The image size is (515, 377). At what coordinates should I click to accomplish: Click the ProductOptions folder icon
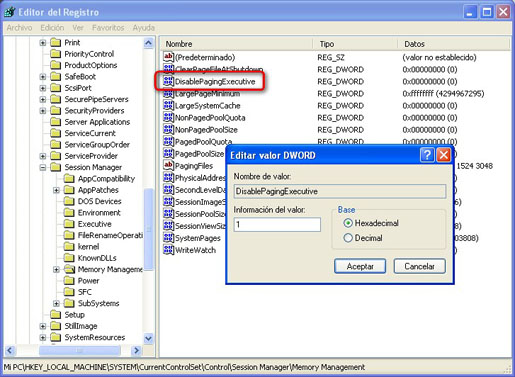click(x=55, y=65)
